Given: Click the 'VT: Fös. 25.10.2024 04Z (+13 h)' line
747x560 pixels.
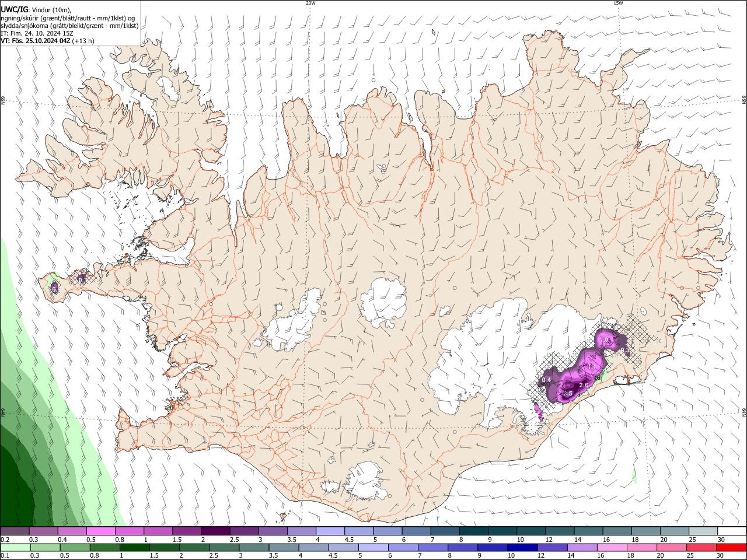Looking at the screenshot, I should point(48,41).
